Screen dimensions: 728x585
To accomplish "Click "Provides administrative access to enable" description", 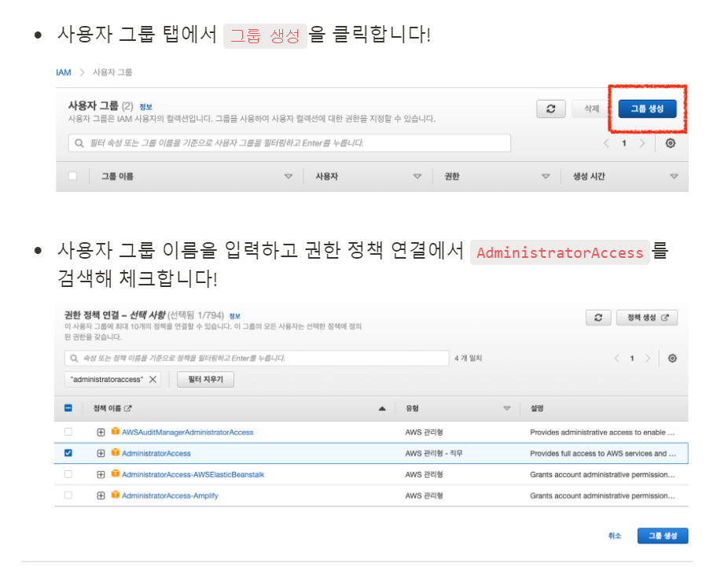I will coord(602,432).
